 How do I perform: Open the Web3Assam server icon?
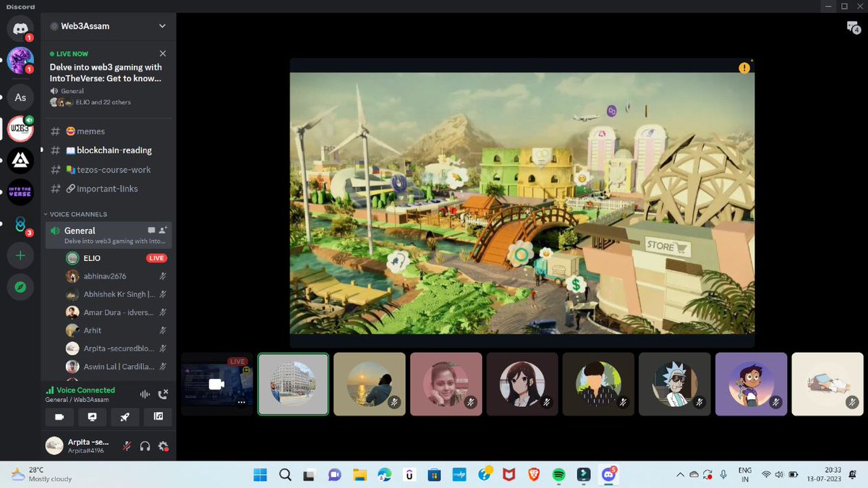coord(20,129)
